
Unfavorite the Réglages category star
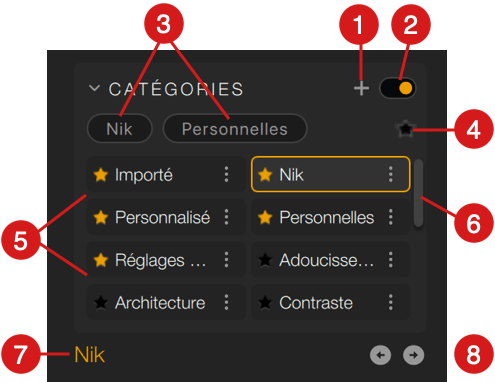click(x=100, y=260)
